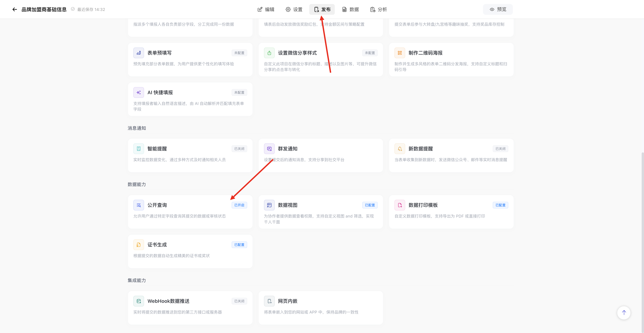Click the 已关闭 badge on 智能提醒
This screenshot has width=644, height=333.
(239, 149)
